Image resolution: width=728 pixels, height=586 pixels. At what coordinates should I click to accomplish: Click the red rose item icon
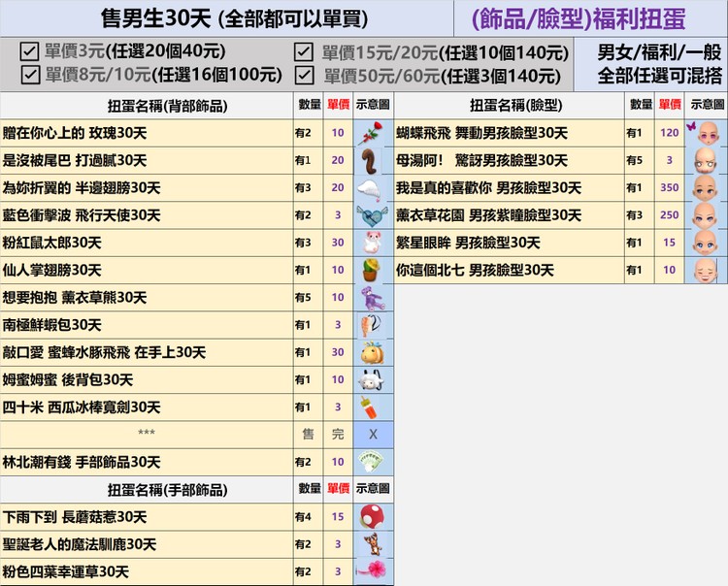coord(373,133)
